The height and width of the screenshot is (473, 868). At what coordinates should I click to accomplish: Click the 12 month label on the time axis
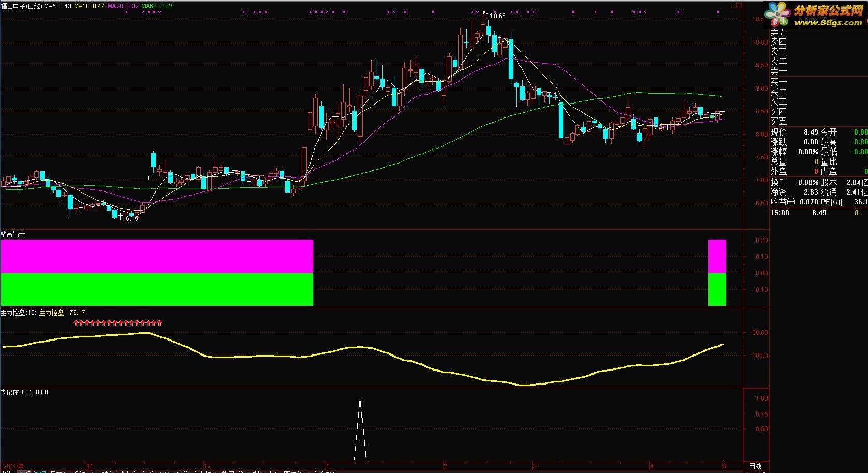tap(207, 466)
